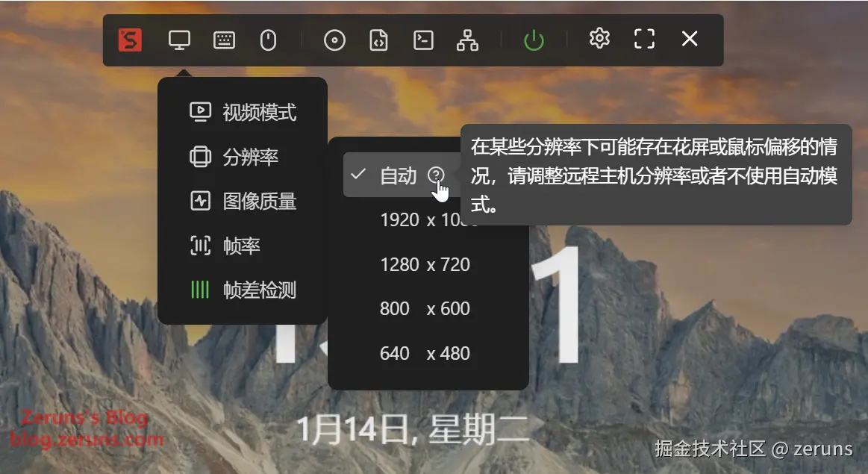868x474 pixels.
Task: Choose the 1280 x 720 resolution
Action: tap(425, 264)
